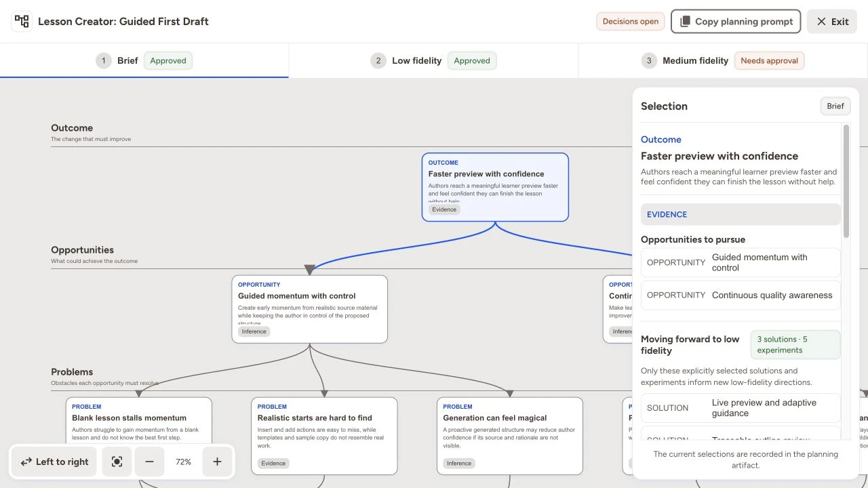Click the Selection panel scrollbar thumb
The width and height of the screenshot is (868, 488).
pos(846,181)
